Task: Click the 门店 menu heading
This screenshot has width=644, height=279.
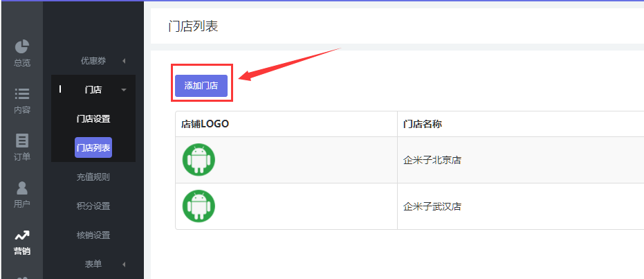Action: click(93, 89)
